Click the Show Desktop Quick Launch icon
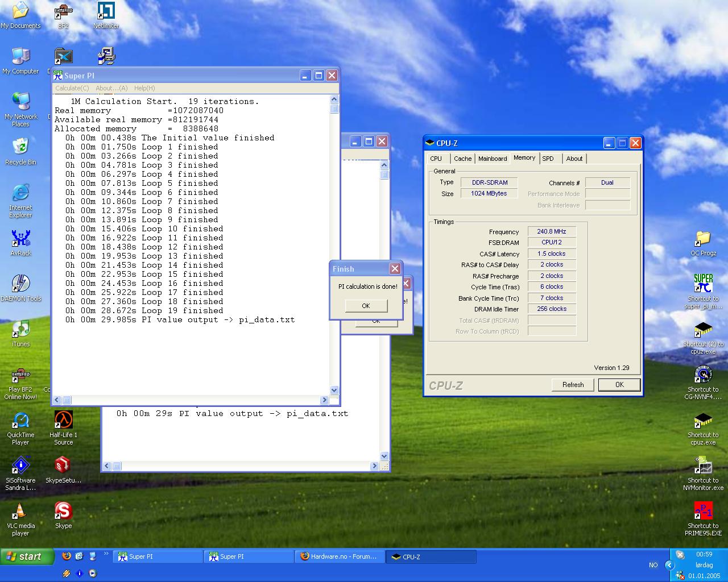The image size is (728, 582). coord(79,556)
